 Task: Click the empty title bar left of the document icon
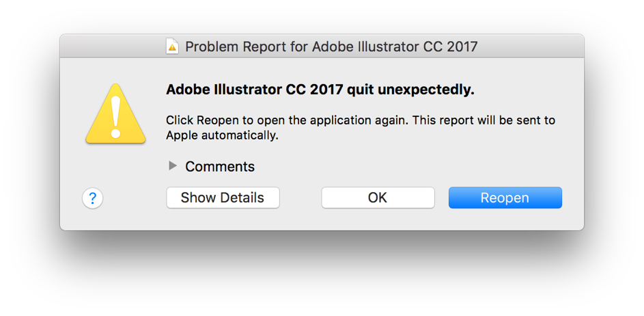point(109,47)
